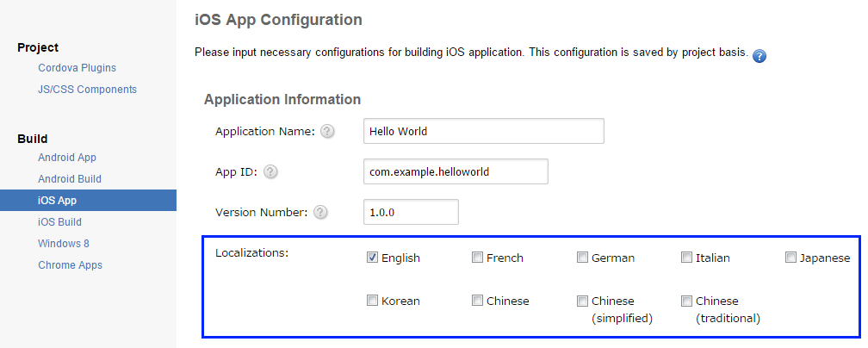Image resolution: width=868 pixels, height=348 pixels.
Task: Go to Android App settings
Action: [x=67, y=158]
